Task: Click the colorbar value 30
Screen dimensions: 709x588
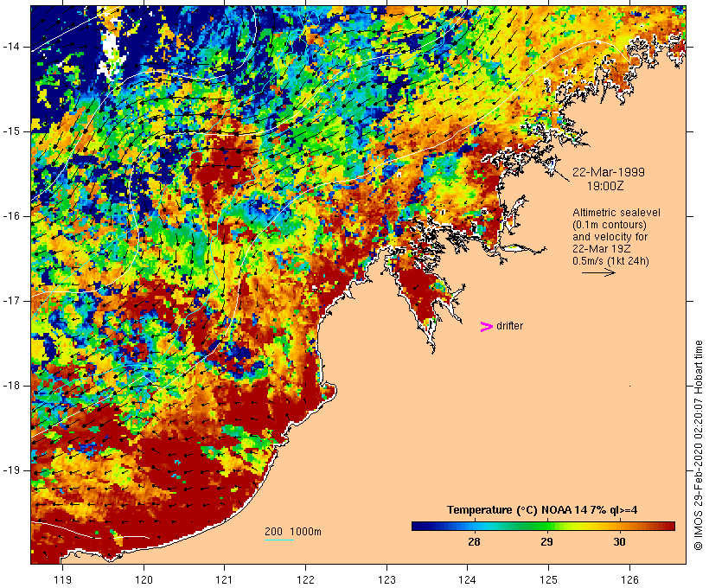Action: 619,542
